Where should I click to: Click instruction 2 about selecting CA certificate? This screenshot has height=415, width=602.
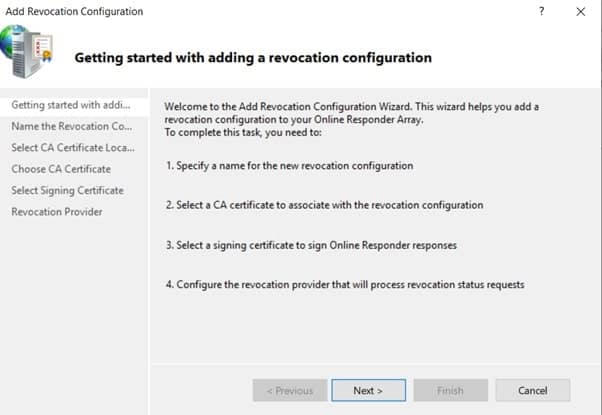(x=324, y=205)
